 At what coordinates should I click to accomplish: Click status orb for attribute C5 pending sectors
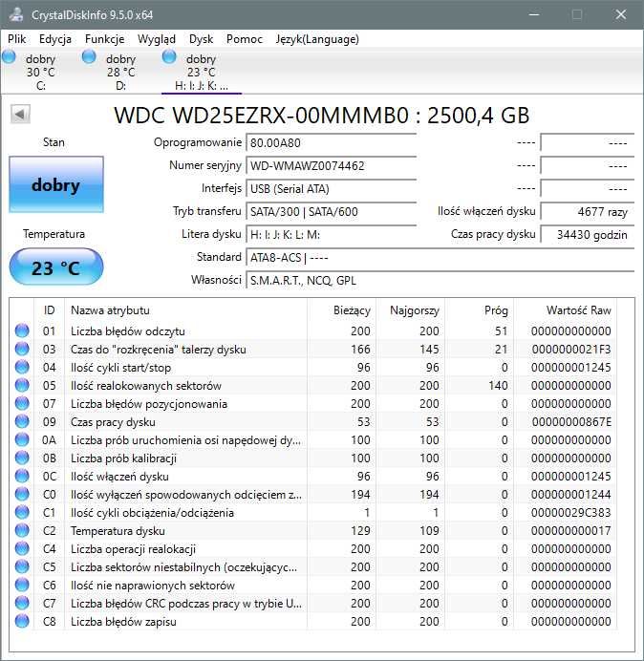pyautogui.click(x=22, y=566)
